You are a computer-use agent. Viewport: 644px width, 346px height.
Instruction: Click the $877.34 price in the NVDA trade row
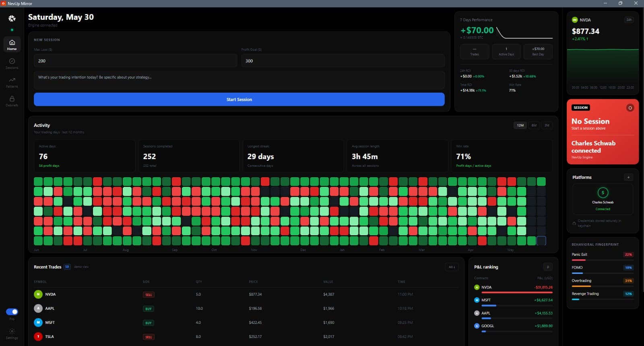click(x=255, y=294)
